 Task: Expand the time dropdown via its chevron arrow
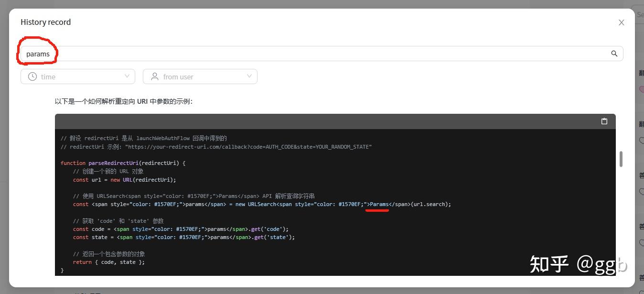(127, 76)
